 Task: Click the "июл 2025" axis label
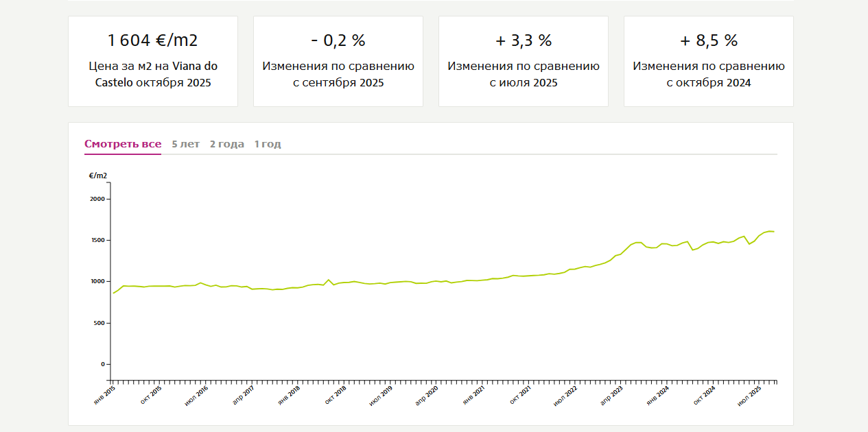tap(750, 395)
